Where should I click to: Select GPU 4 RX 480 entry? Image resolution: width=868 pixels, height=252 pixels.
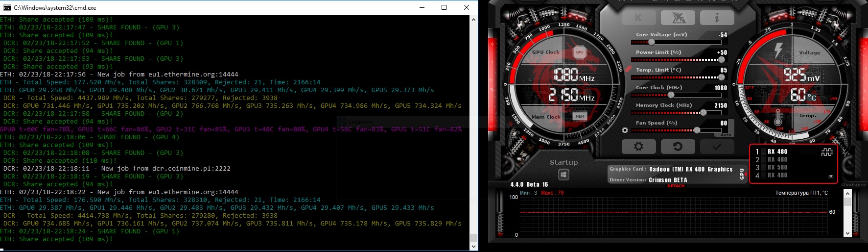777,175
